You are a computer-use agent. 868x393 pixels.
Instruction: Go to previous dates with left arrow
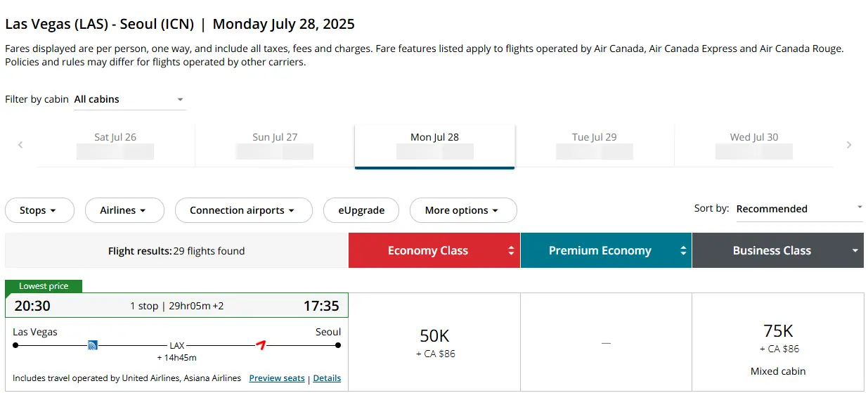click(x=20, y=145)
